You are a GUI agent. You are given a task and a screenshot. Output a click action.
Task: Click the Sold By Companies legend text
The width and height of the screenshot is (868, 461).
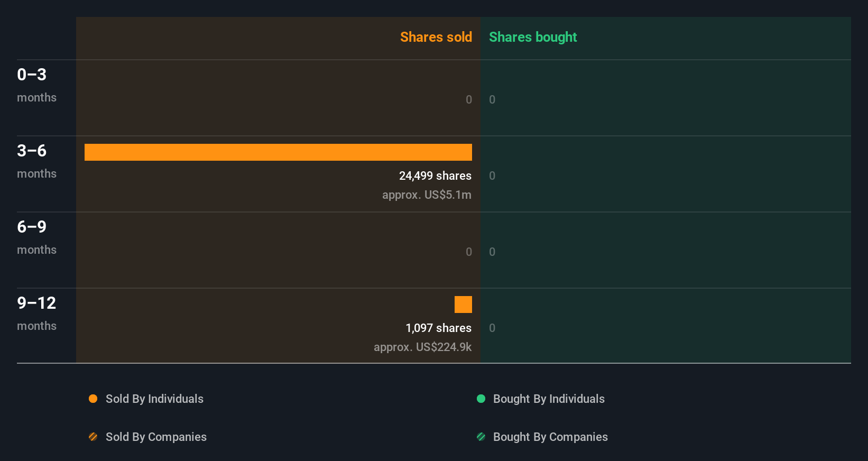(x=156, y=437)
